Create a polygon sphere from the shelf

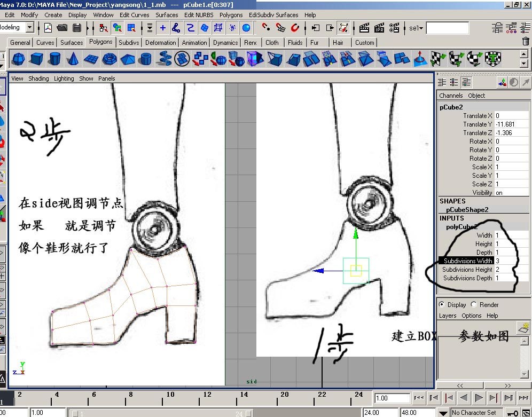pos(18,59)
